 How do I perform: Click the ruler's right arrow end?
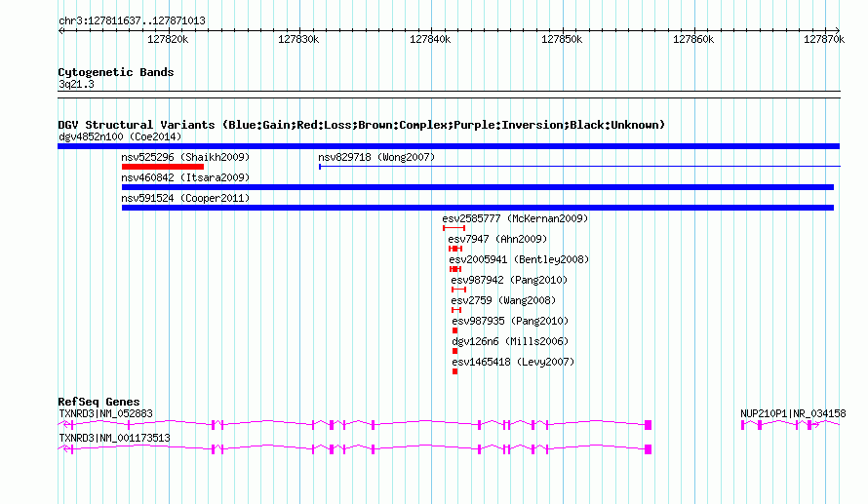(837, 30)
